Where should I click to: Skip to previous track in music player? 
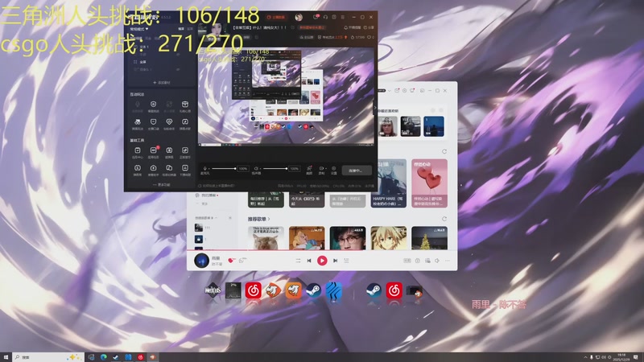click(309, 261)
